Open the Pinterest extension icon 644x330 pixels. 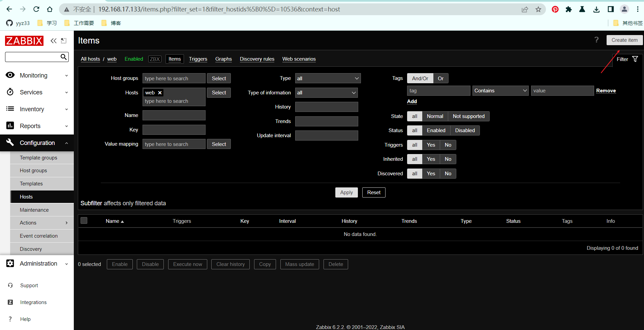tap(555, 9)
